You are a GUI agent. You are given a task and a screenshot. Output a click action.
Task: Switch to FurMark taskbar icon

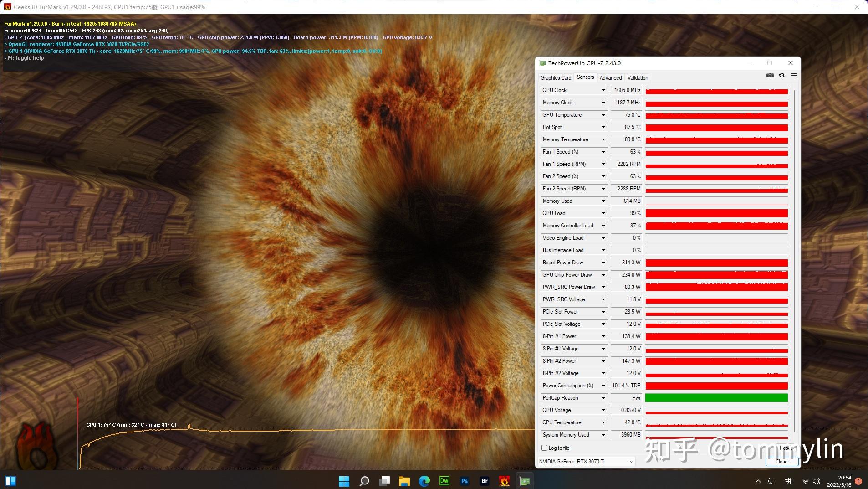coord(505,481)
